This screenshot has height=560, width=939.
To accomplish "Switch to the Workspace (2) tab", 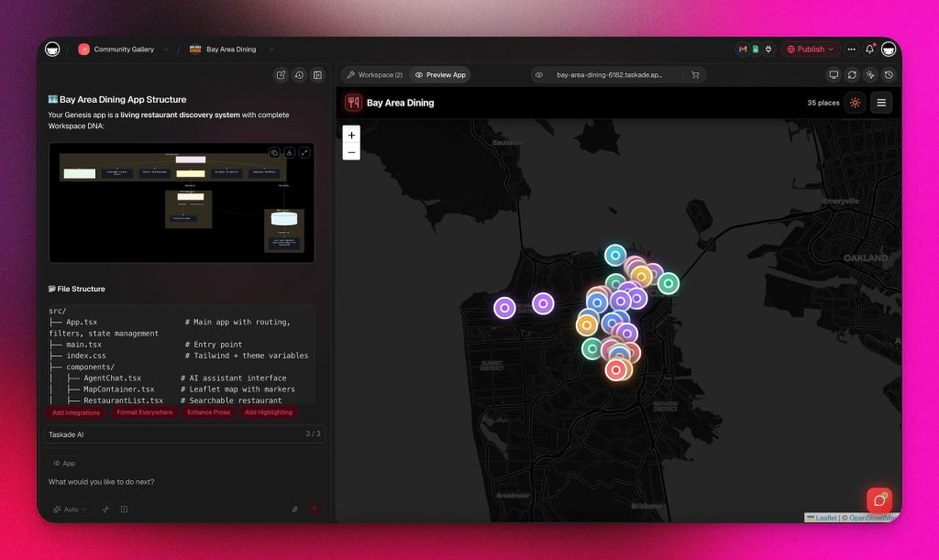I will click(375, 75).
